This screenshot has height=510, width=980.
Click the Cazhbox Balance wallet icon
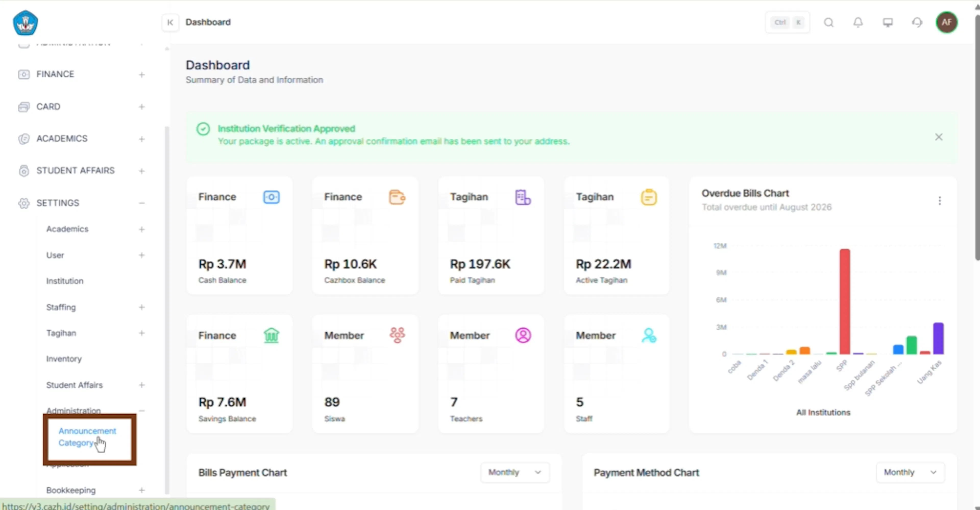[x=397, y=197]
